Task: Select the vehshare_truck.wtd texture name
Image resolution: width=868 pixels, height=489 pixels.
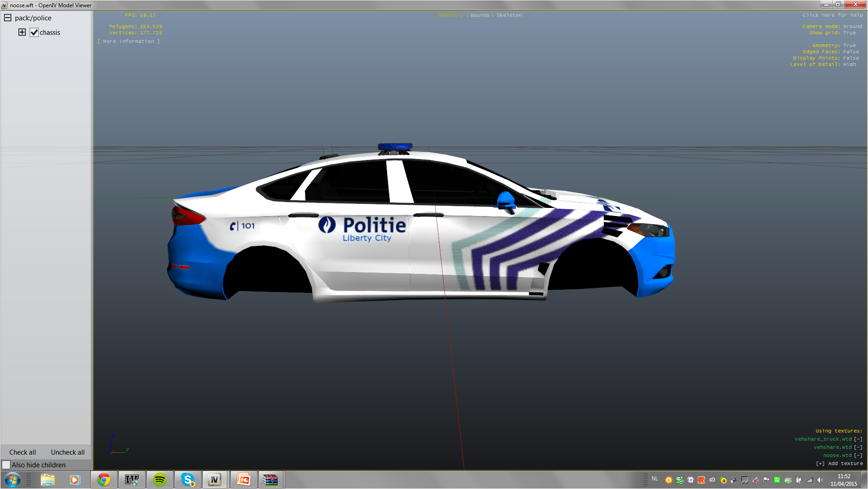Action: 823,439
